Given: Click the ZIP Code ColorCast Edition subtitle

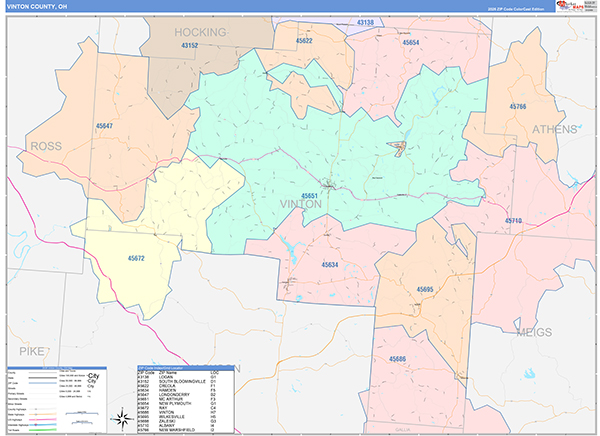Looking at the screenshot, I should point(515,9).
